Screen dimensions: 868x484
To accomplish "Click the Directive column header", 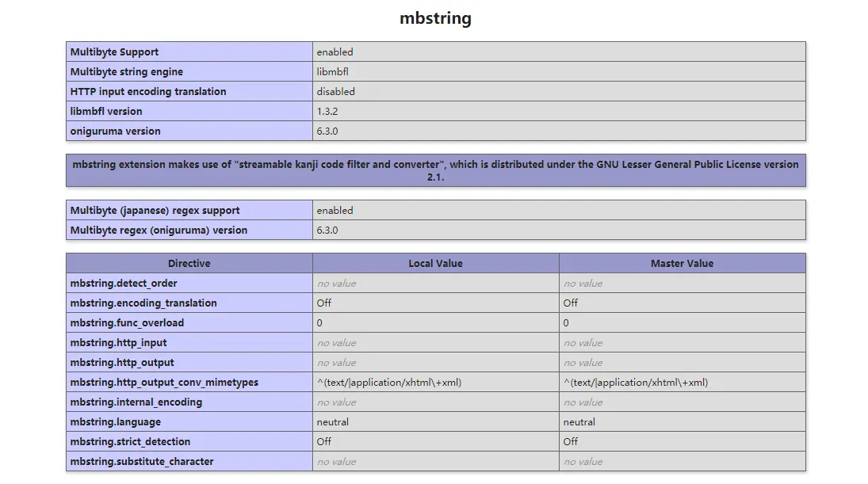I will coord(189,263).
